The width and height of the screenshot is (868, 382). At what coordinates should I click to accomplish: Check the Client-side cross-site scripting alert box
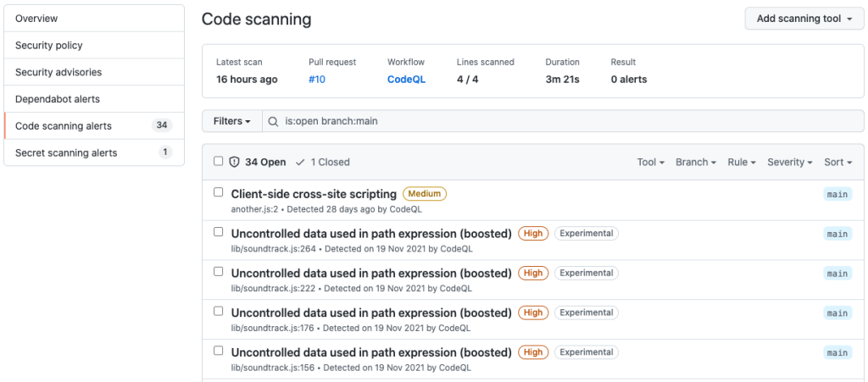pos(219,192)
